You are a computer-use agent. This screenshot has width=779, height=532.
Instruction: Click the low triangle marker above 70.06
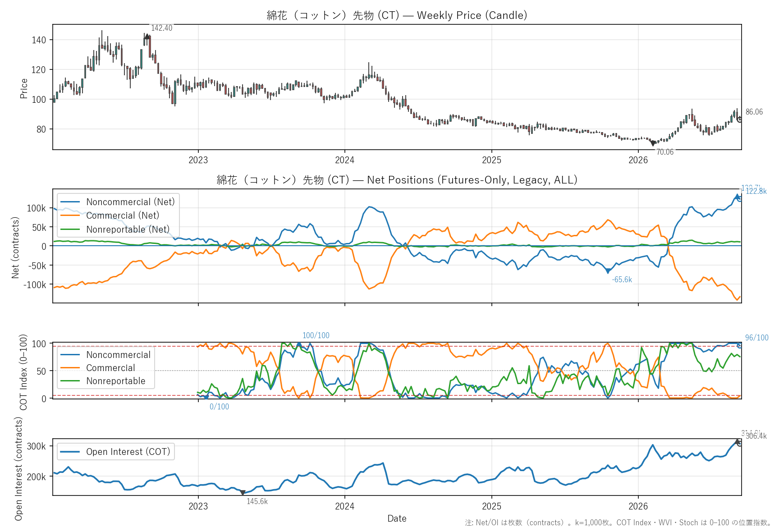click(x=653, y=143)
